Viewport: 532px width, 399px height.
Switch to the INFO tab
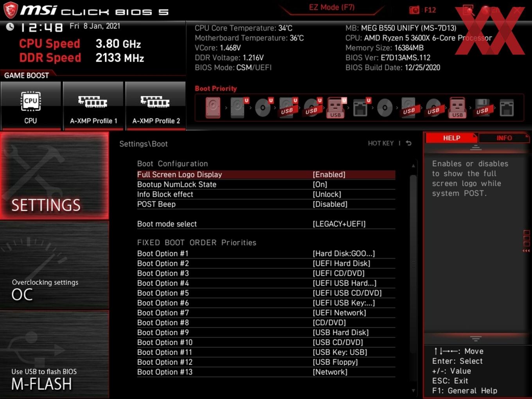(504, 138)
